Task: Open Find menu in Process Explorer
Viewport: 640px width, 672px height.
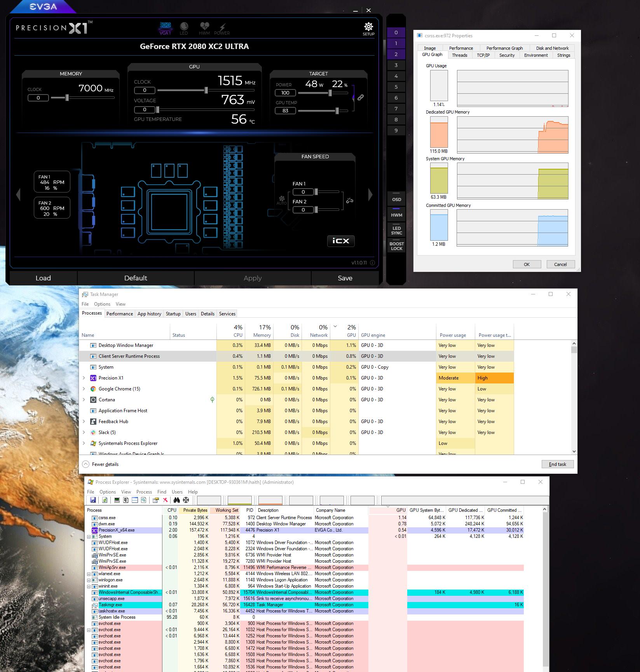Action: [x=162, y=492]
